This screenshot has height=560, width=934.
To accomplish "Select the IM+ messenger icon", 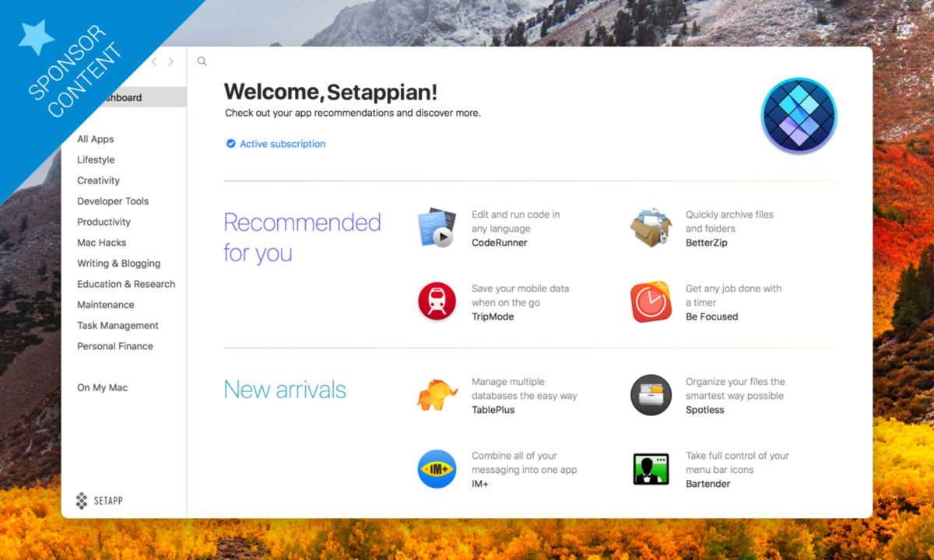I will point(437,469).
